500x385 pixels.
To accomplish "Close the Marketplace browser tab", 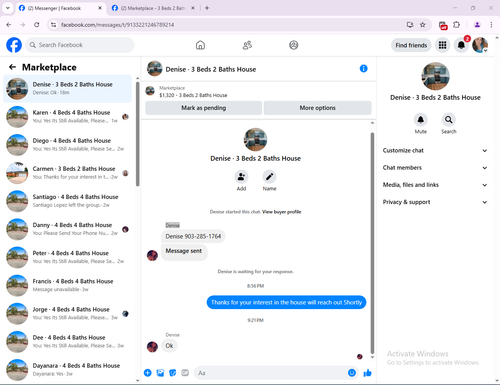I will pos(193,8).
